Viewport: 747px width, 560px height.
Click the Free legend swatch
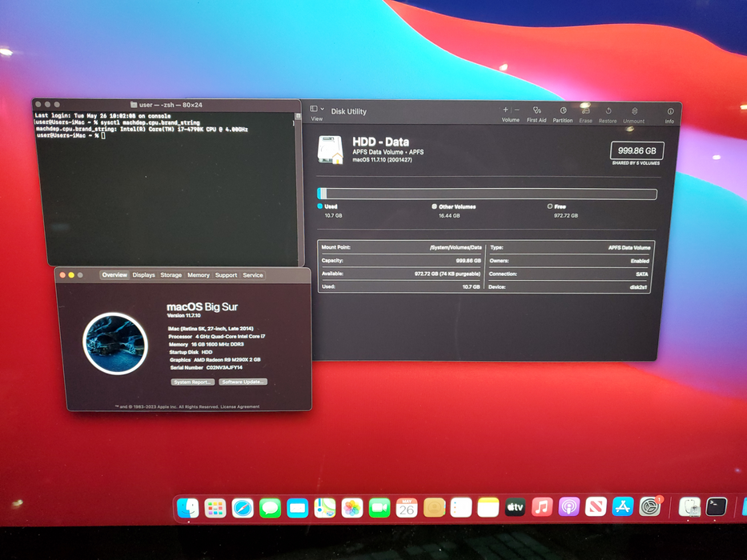tap(550, 206)
